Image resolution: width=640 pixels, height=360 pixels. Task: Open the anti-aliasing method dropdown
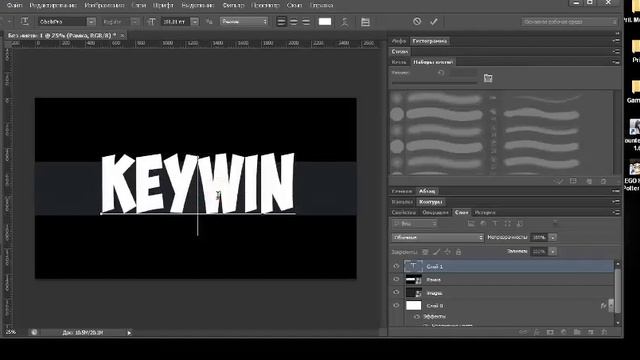tap(244, 21)
